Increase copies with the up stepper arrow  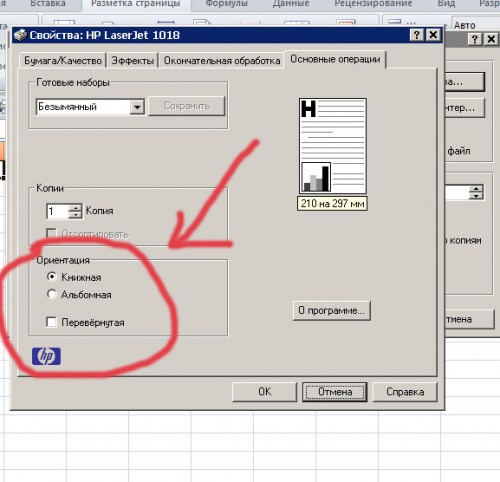point(76,208)
